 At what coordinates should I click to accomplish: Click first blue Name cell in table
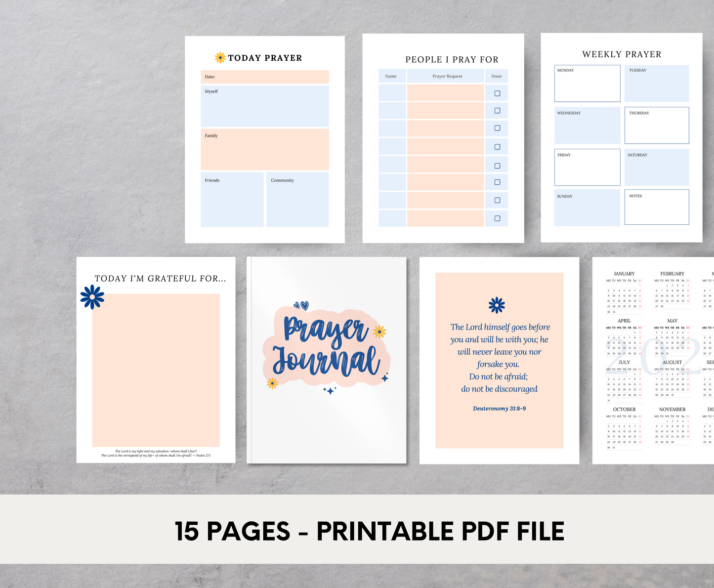pos(392,93)
